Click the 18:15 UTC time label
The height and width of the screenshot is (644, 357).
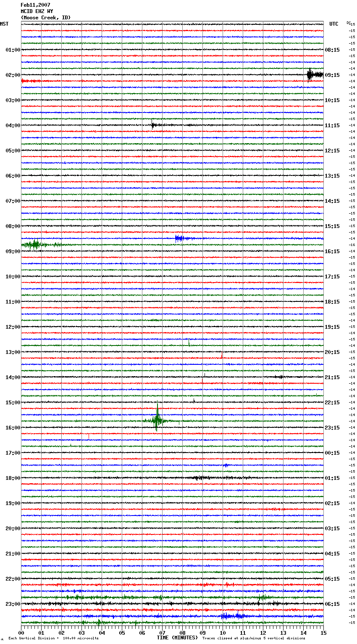[x=332, y=302]
